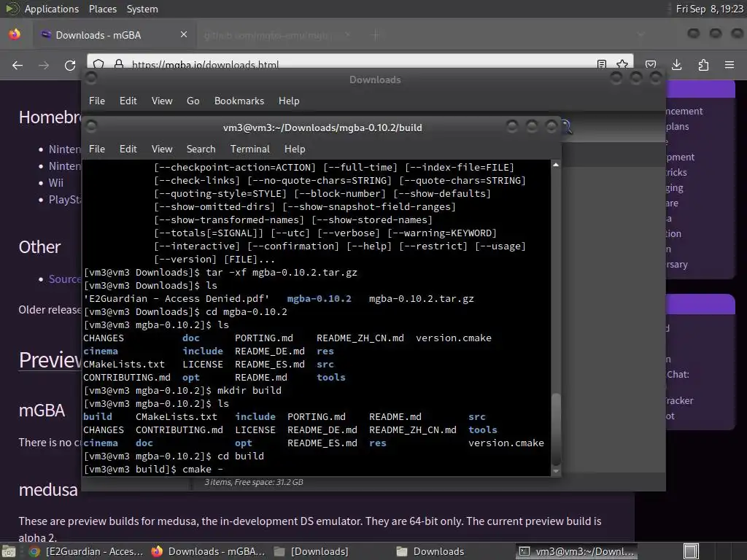The image size is (747, 560).
Task: Open the Applications menu in top panel
Action: 52,9
